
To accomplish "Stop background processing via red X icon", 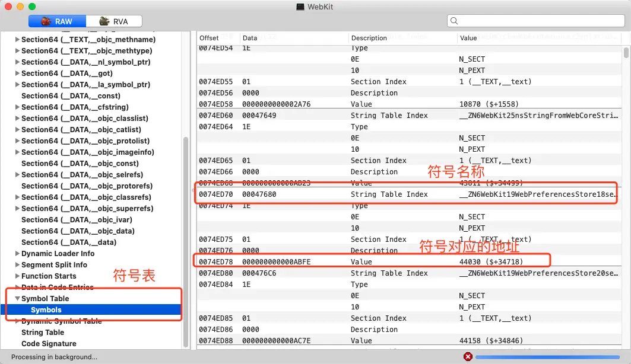I will [x=468, y=357].
